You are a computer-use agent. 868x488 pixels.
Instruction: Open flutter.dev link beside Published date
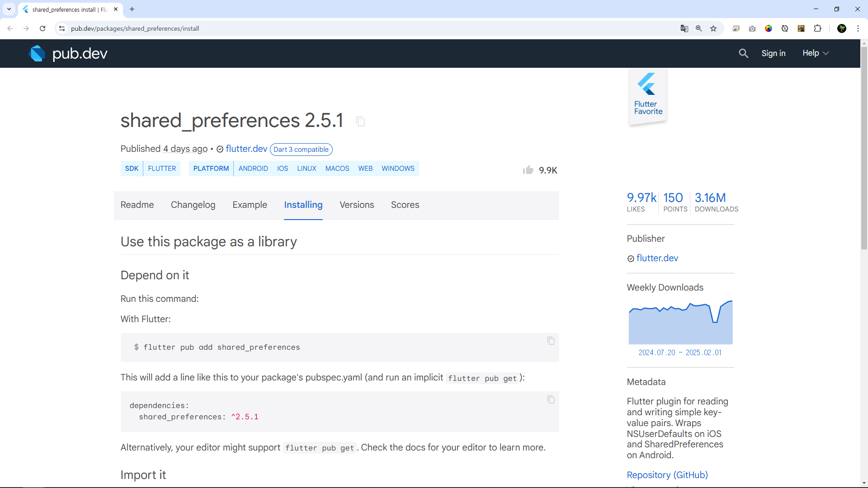click(246, 149)
